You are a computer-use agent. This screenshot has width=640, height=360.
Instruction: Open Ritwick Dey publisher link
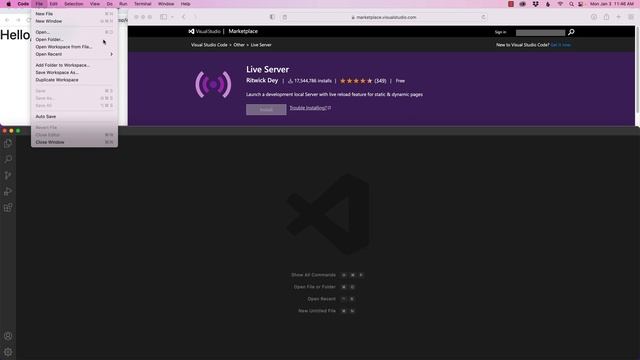(x=262, y=80)
